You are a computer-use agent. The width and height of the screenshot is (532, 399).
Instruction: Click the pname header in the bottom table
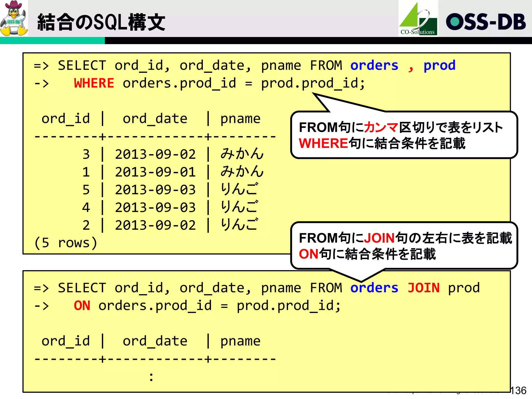click(x=241, y=342)
